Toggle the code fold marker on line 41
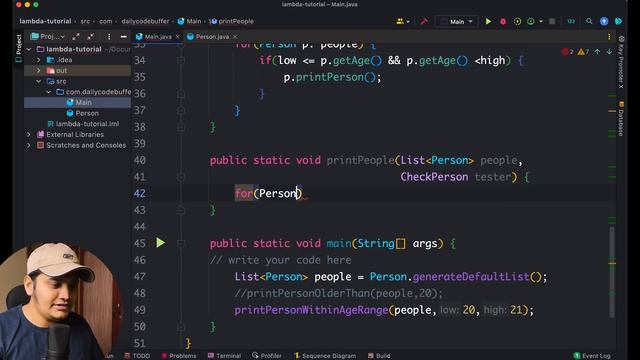 coord(181,177)
